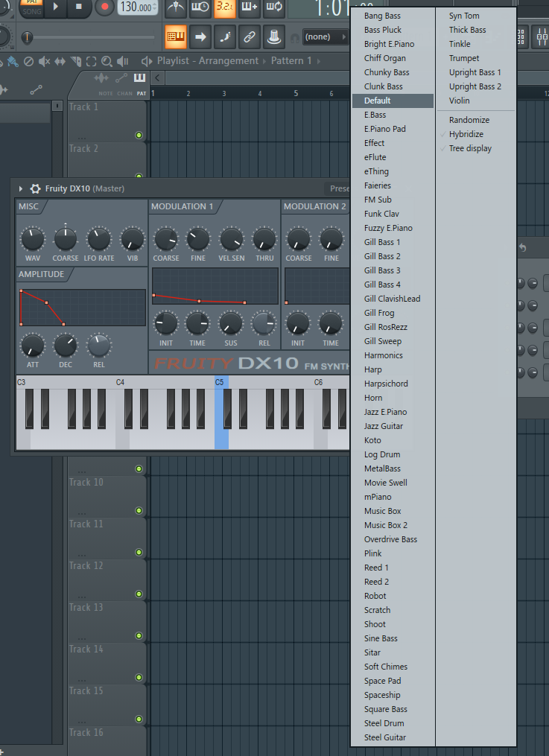Viewport: 549px width, 756px height.
Task: Choose Upright Bass 1 preset
Action: coord(476,72)
